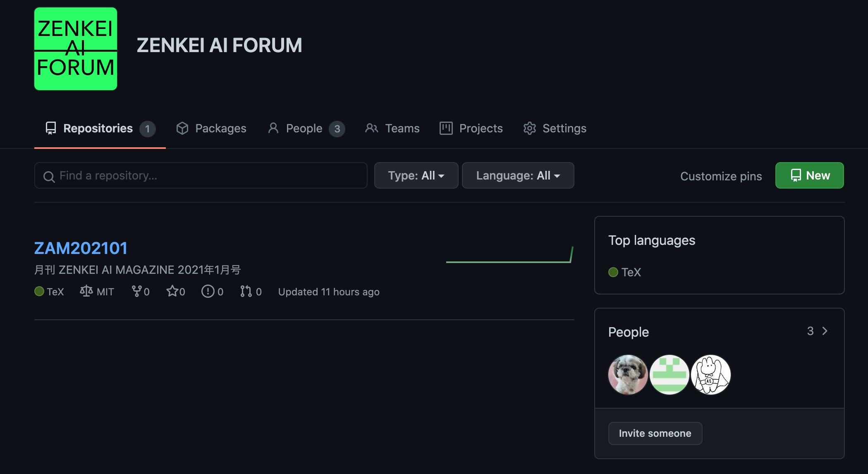Screen dimensions: 868x474
Task: Click the pull requests icon
Action: pos(246,291)
